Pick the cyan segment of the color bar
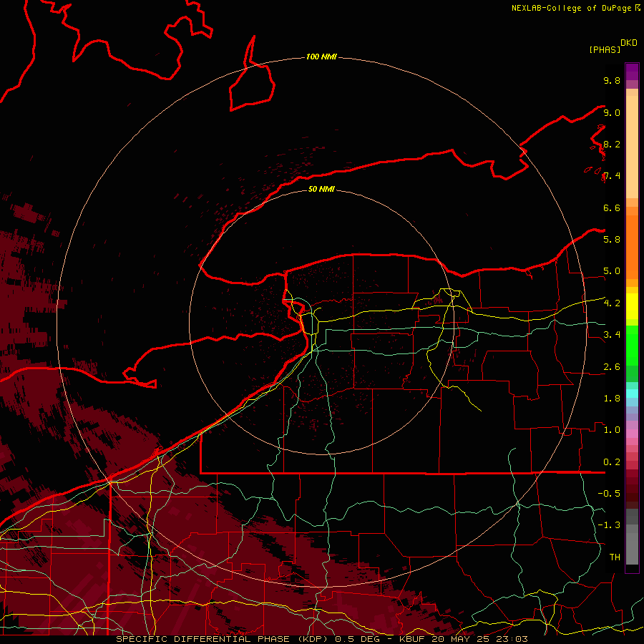644x644 pixels. (632, 394)
